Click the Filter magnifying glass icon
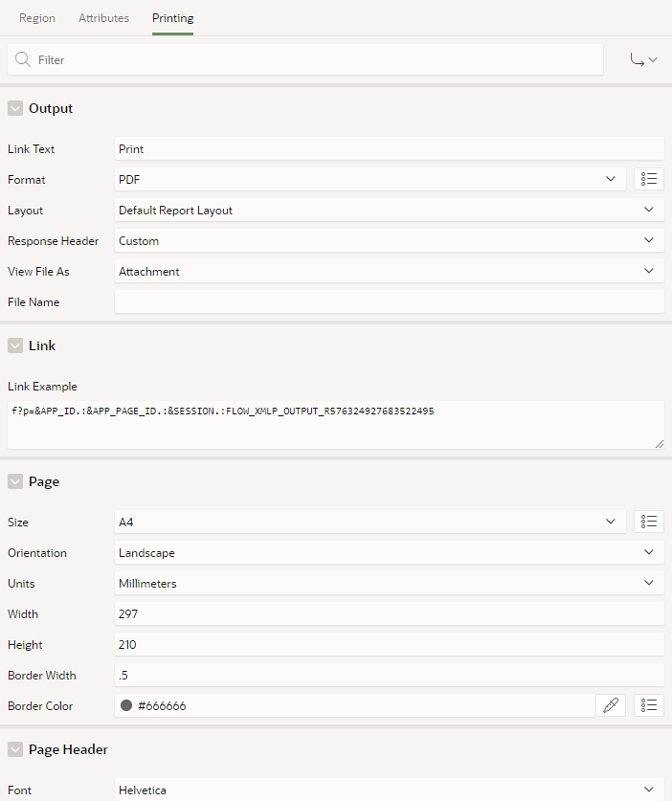This screenshot has height=801, width=672. click(22, 59)
